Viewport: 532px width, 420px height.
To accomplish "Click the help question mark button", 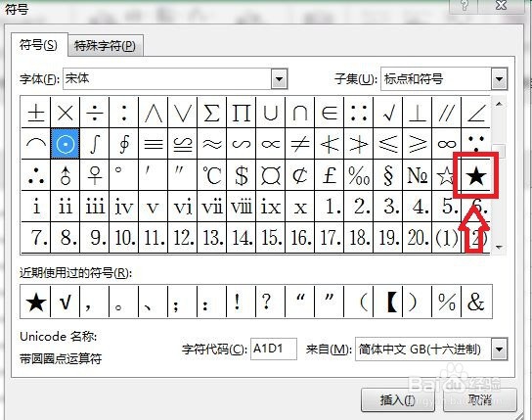I will [x=465, y=6].
